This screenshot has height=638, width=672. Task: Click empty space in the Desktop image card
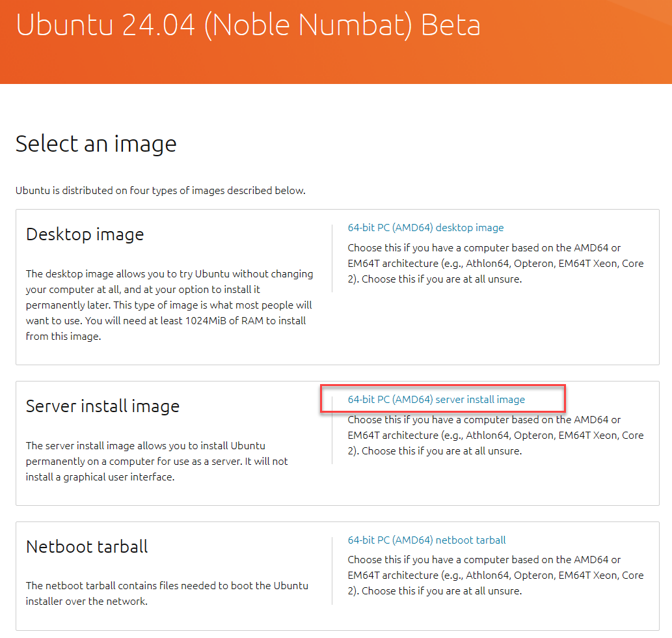point(494,332)
